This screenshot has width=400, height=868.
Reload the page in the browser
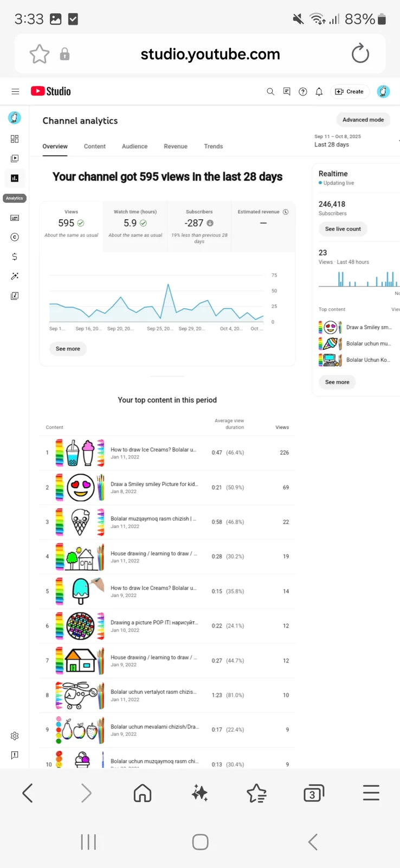360,54
